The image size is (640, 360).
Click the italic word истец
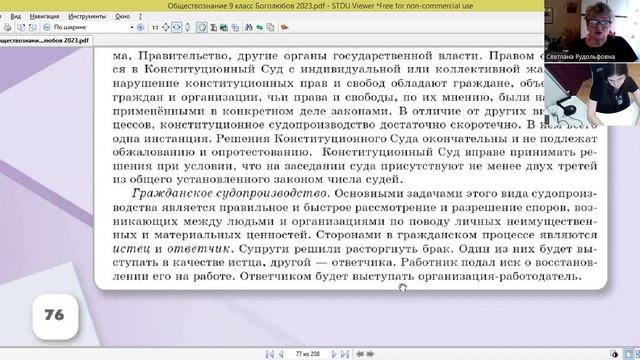pyautogui.click(x=131, y=248)
